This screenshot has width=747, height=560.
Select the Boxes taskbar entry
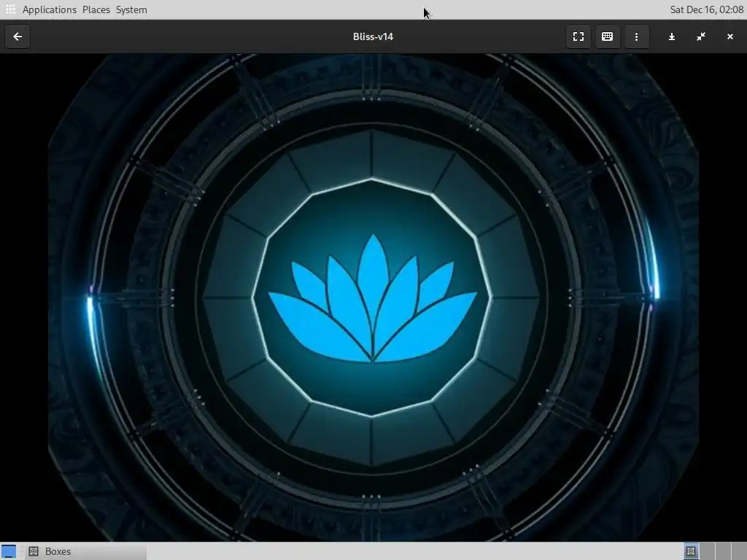click(86, 551)
